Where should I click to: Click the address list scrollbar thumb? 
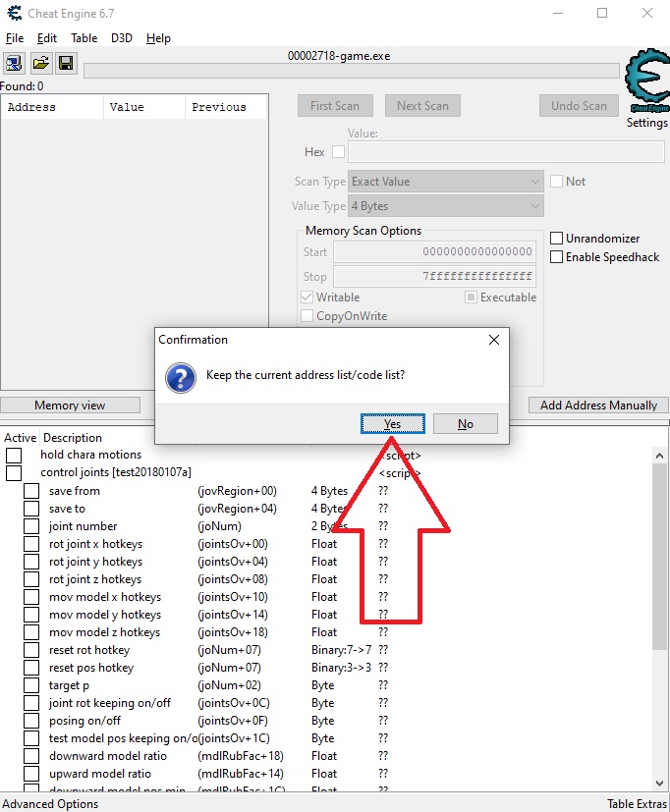click(x=659, y=557)
